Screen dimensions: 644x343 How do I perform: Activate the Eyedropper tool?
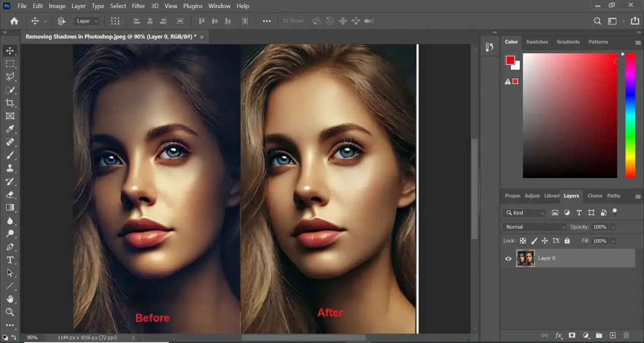tap(10, 129)
